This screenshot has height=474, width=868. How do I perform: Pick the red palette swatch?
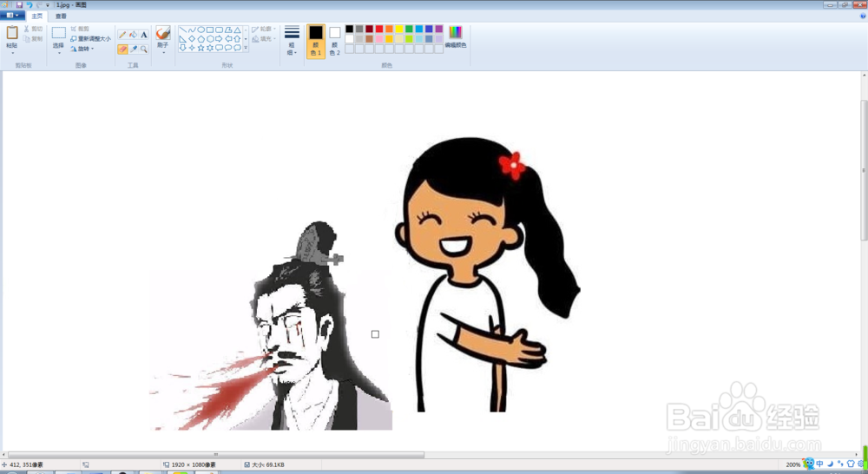pyautogui.click(x=379, y=29)
